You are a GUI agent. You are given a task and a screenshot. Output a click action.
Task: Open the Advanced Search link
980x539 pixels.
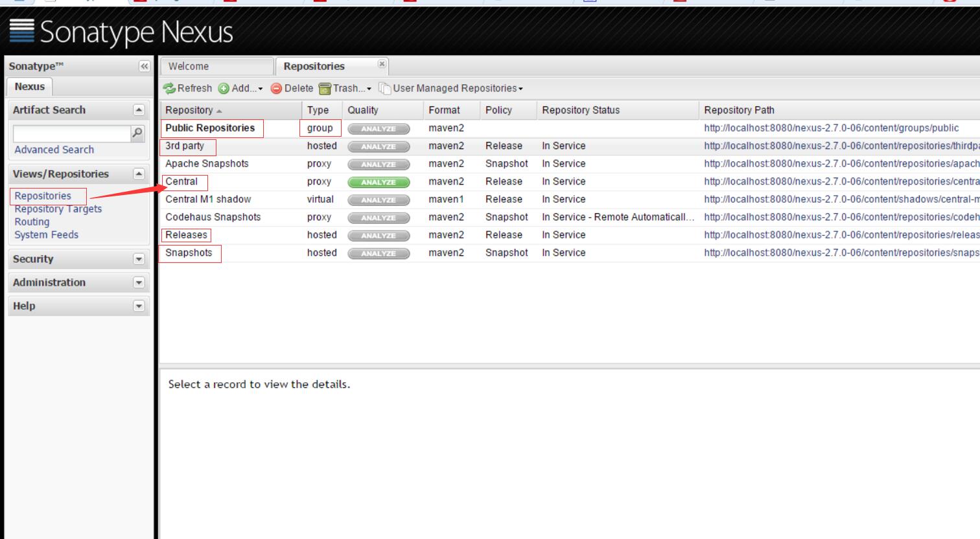click(54, 150)
